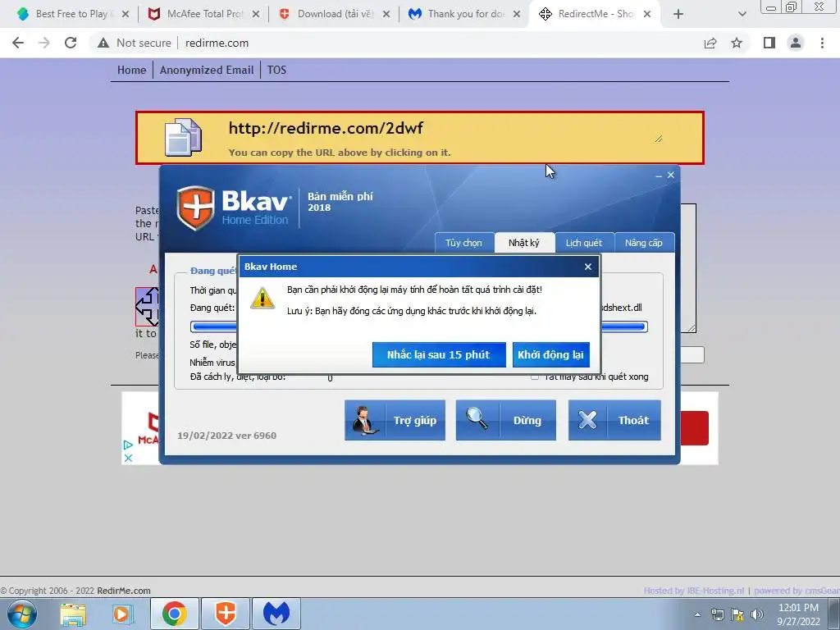The height and width of the screenshot is (630, 840).
Task: Choose Nhắc lại sau 15 phút
Action: (x=439, y=354)
